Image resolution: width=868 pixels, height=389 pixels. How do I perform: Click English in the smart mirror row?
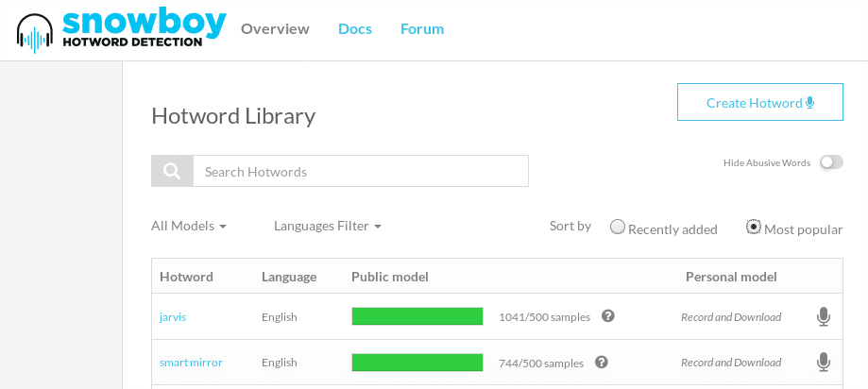click(280, 363)
